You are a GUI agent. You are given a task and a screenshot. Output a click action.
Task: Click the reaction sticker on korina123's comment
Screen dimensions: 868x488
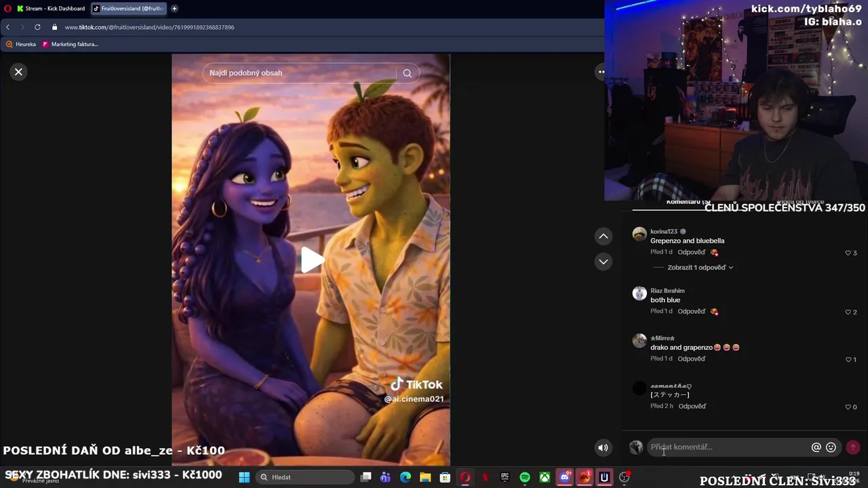coord(714,253)
